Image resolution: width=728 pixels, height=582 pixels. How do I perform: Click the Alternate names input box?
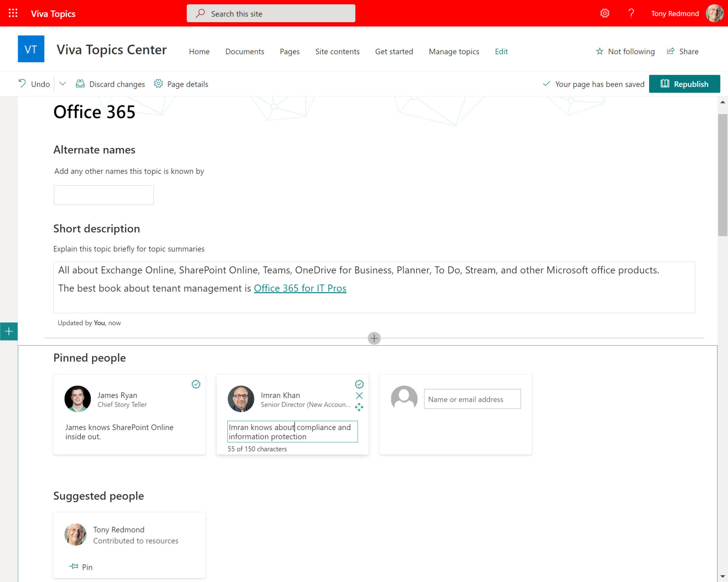coord(103,195)
